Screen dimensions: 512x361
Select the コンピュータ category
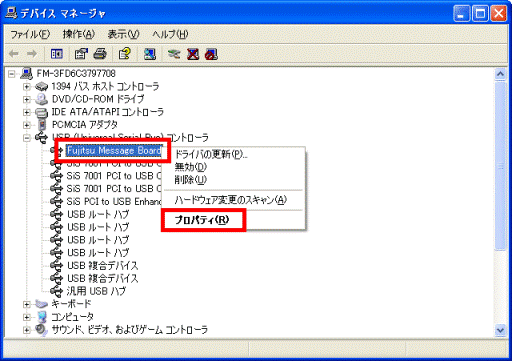coord(73,317)
